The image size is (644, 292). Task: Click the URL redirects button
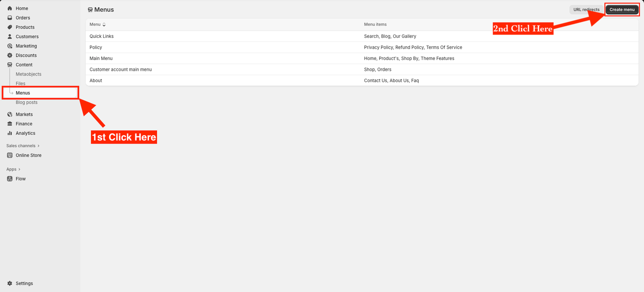pyautogui.click(x=586, y=10)
